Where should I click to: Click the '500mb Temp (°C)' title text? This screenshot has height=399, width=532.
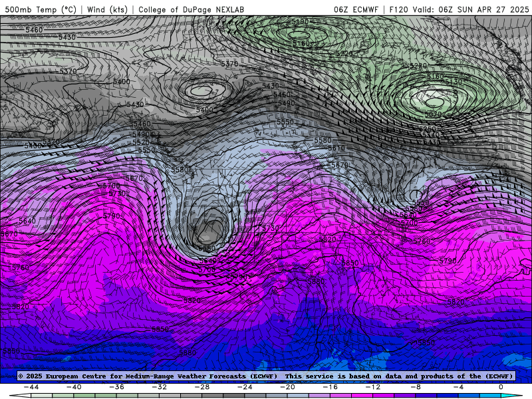click(41, 9)
